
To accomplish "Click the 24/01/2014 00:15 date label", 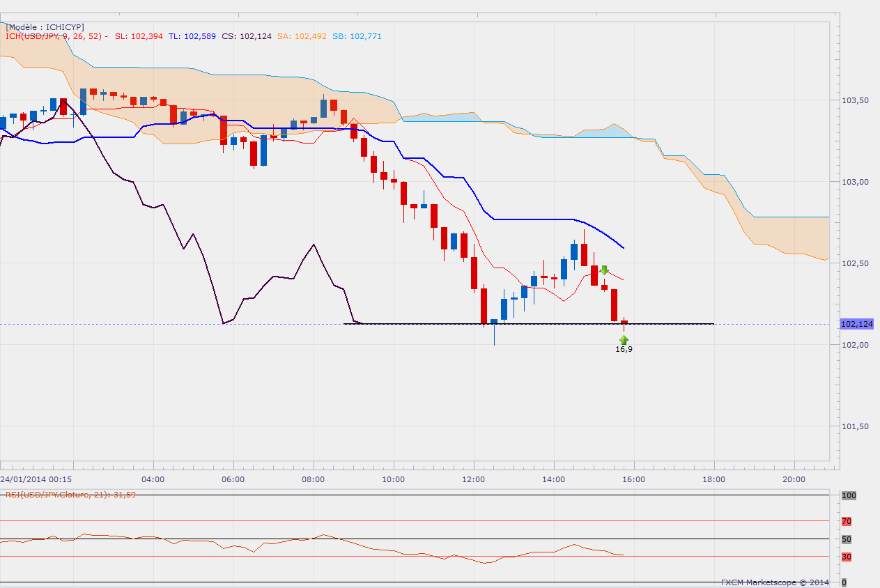I will point(36,479).
